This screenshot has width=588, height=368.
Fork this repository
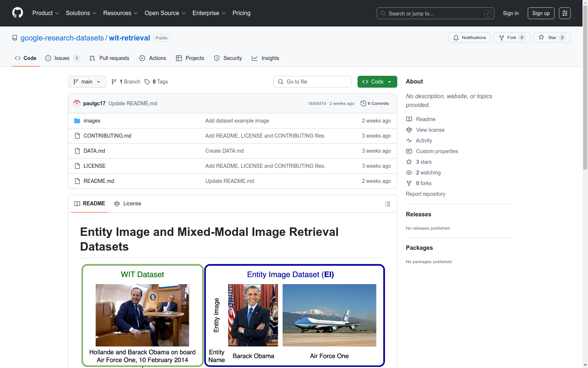tap(512, 38)
